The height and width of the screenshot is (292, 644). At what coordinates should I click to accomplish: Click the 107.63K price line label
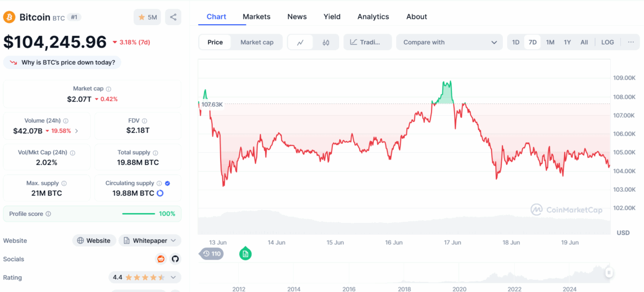211,104
